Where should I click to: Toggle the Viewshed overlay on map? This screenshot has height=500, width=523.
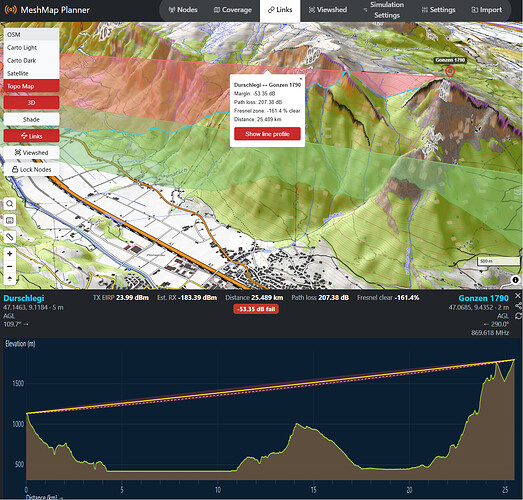[31, 152]
